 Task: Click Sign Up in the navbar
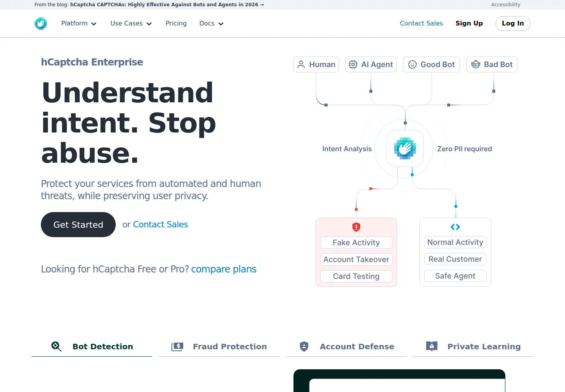(469, 24)
